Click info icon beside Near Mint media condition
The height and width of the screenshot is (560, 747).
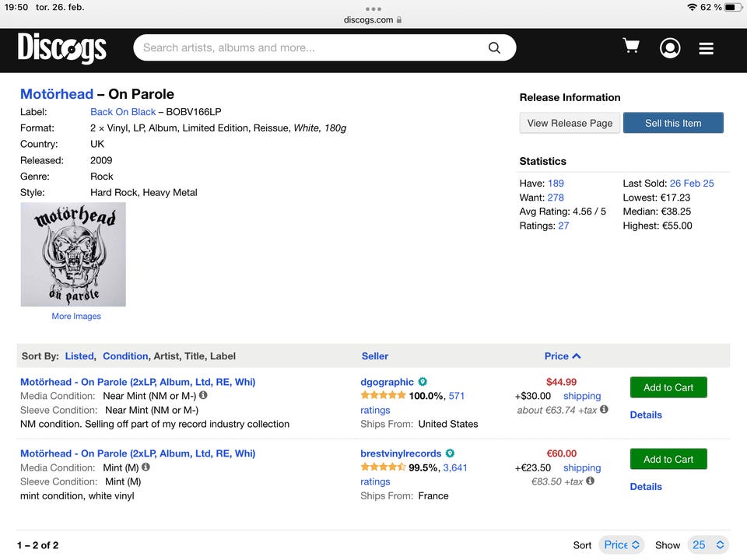pos(203,395)
